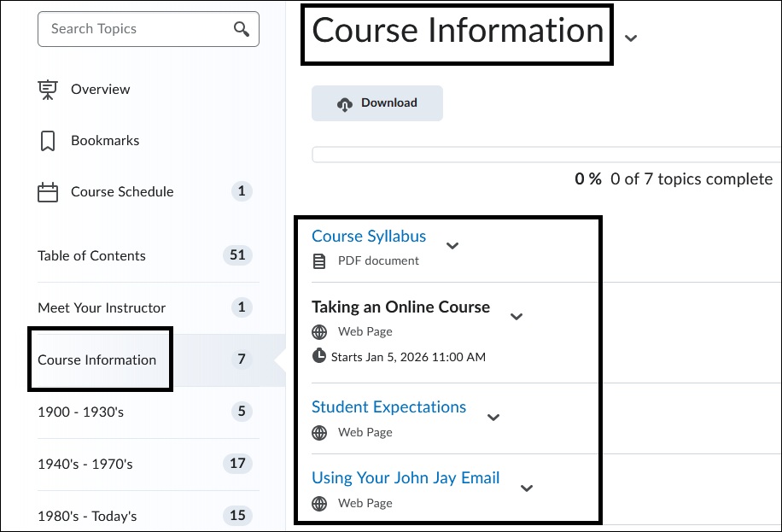Open the Course Schedule calendar icon
This screenshot has width=782, height=532.
coord(48,191)
